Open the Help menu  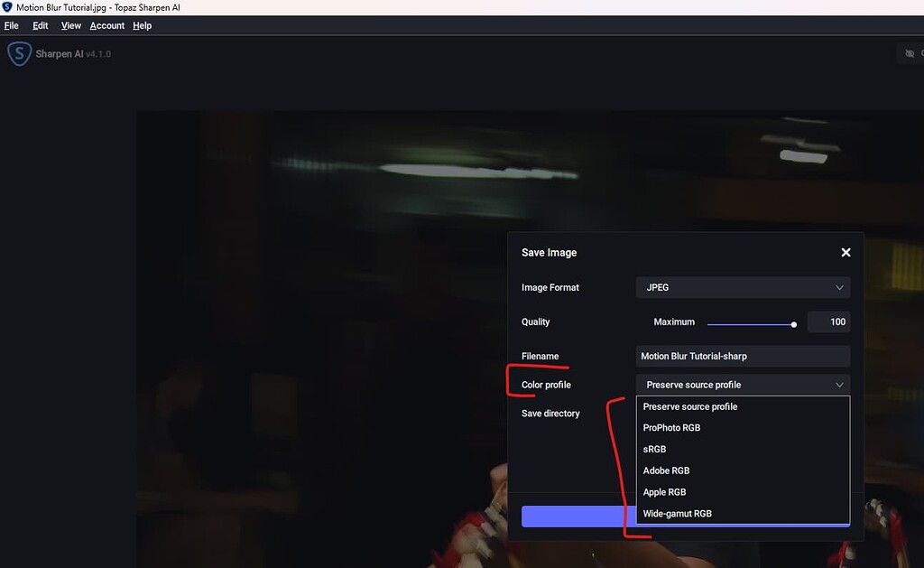pyautogui.click(x=142, y=25)
